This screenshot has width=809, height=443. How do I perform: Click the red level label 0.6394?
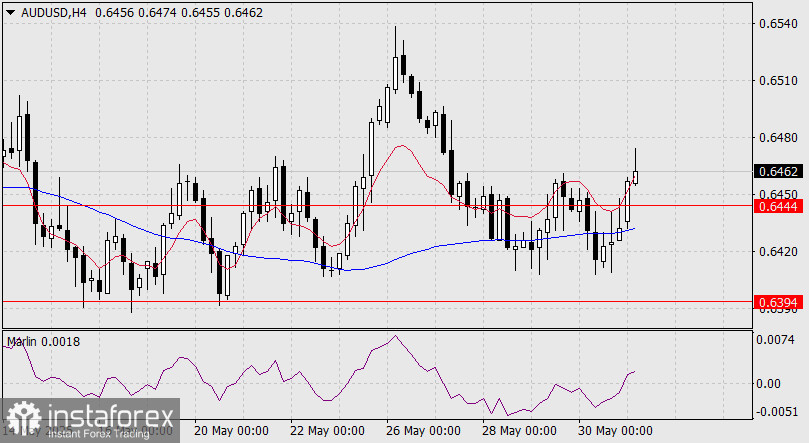coord(779,302)
